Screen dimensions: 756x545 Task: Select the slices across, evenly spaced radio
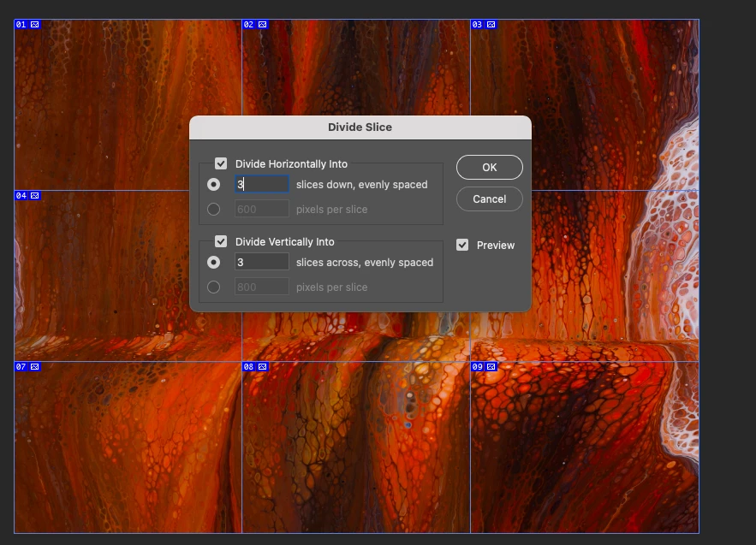[213, 263]
